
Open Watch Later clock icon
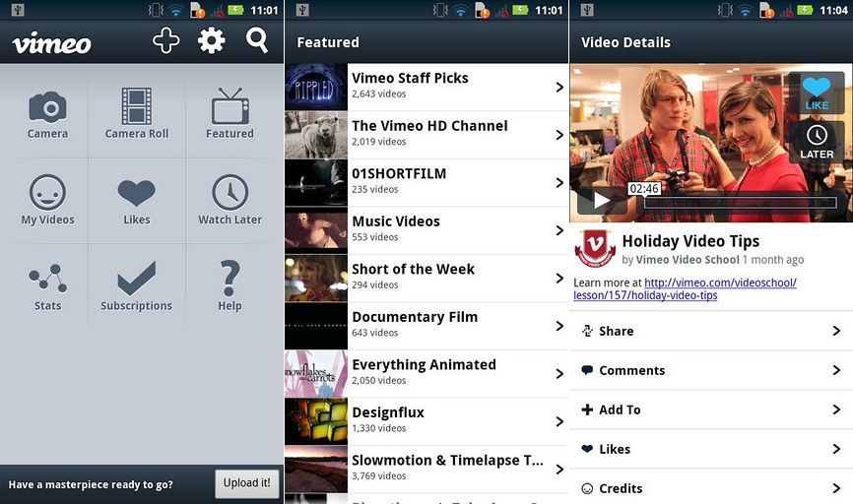[x=230, y=192]
